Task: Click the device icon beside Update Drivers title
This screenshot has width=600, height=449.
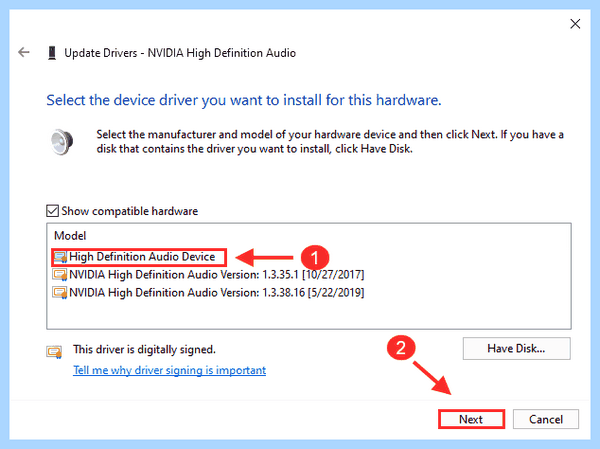Action: coord(52,53)
